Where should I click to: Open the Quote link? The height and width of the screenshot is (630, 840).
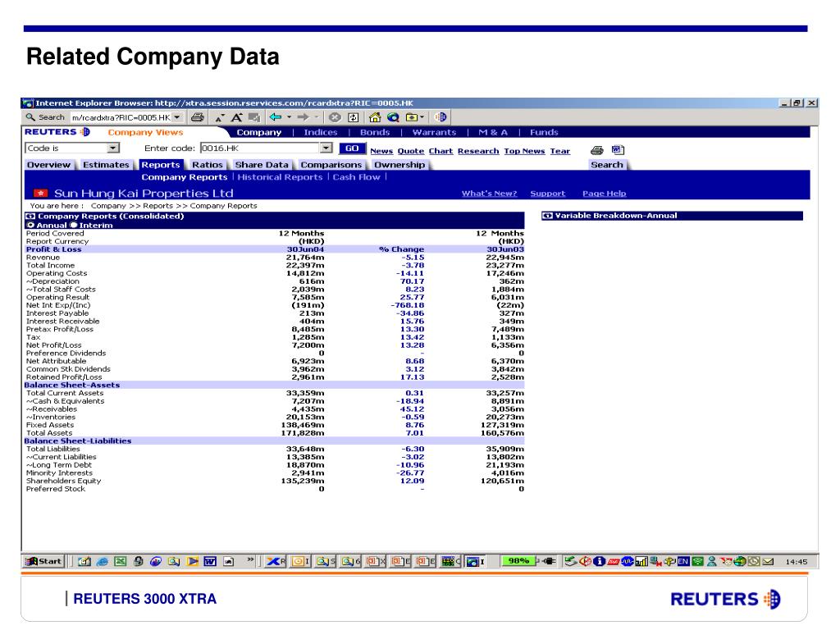click(411, 151)
